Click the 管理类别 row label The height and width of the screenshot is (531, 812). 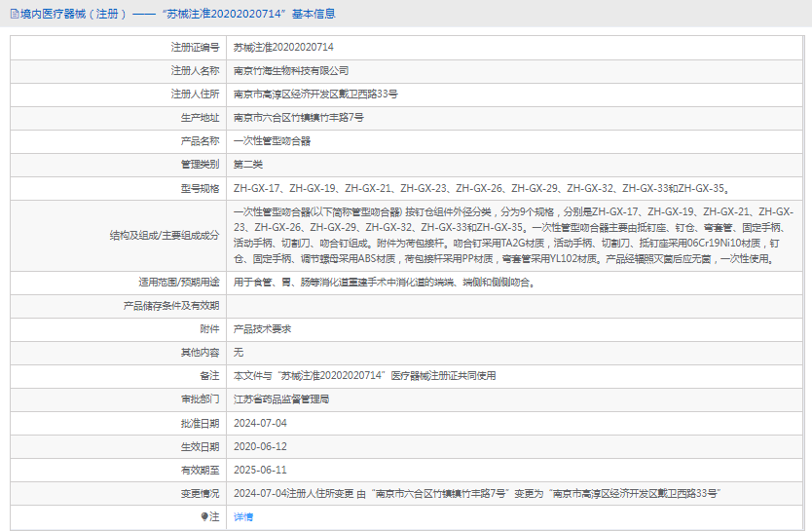pyautogui.click(x=200, y=165)
